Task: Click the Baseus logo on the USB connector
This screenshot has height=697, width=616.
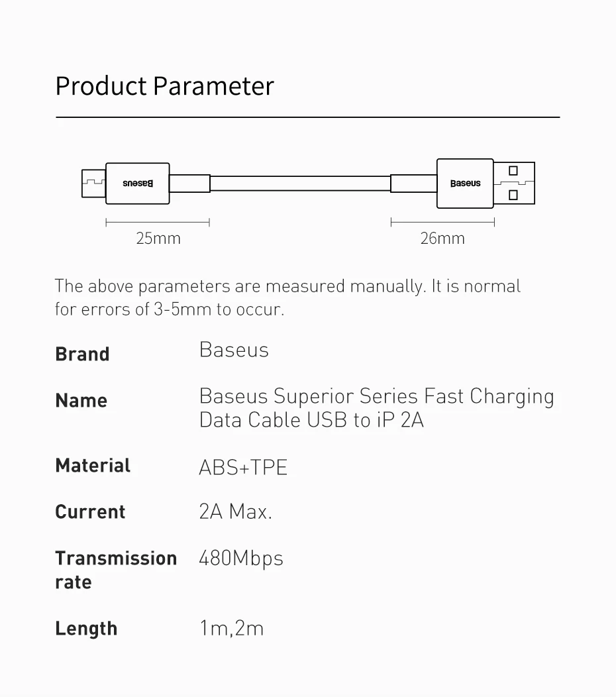Action: (465, 184)
